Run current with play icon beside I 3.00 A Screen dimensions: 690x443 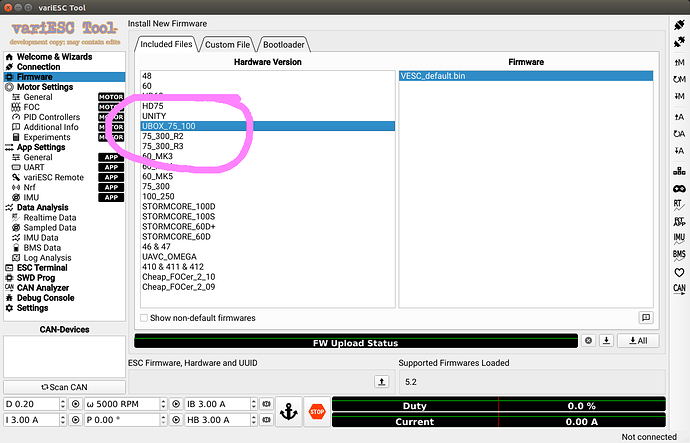coord(75,420)
